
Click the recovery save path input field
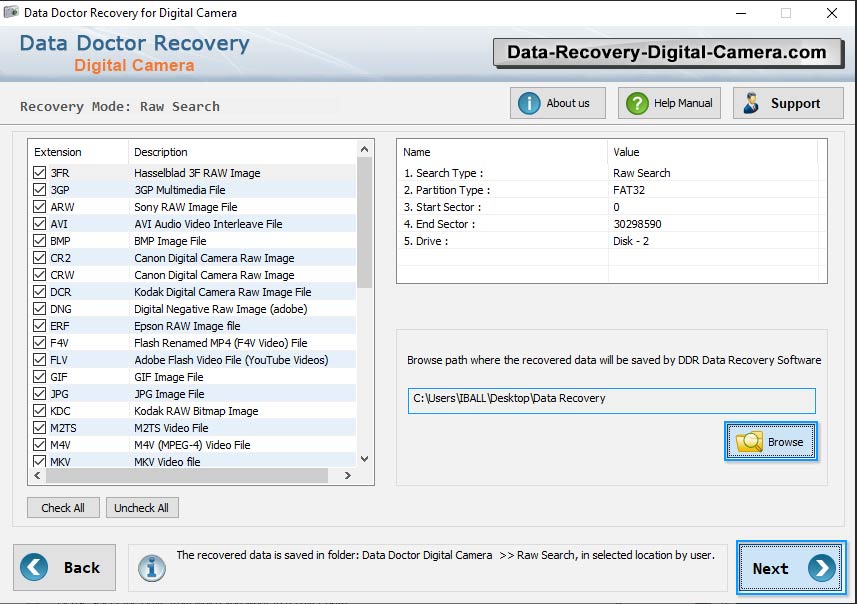[x=612, y=401]
